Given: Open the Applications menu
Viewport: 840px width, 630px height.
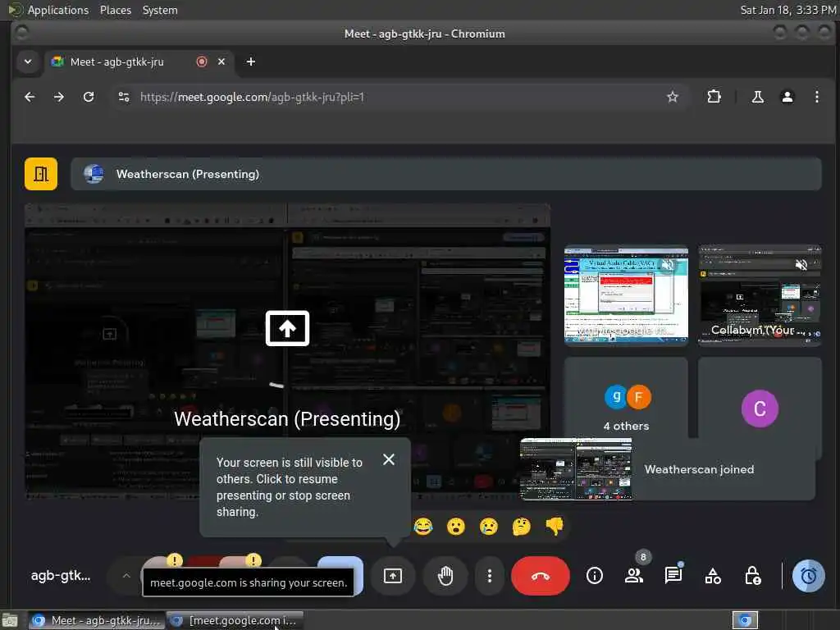Looking at the screenshot, I should click(58, 10).
